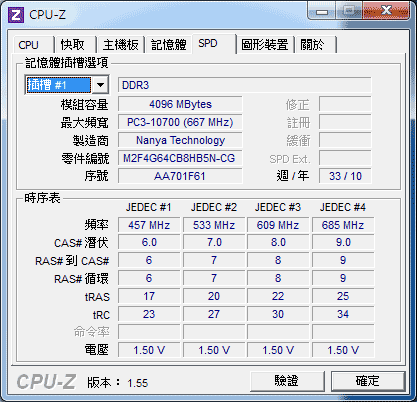The height and width of the screenshot is (402, 417).
Task: Click tRAS value 25 under JEDEC #4
Action: click(343, 296)
